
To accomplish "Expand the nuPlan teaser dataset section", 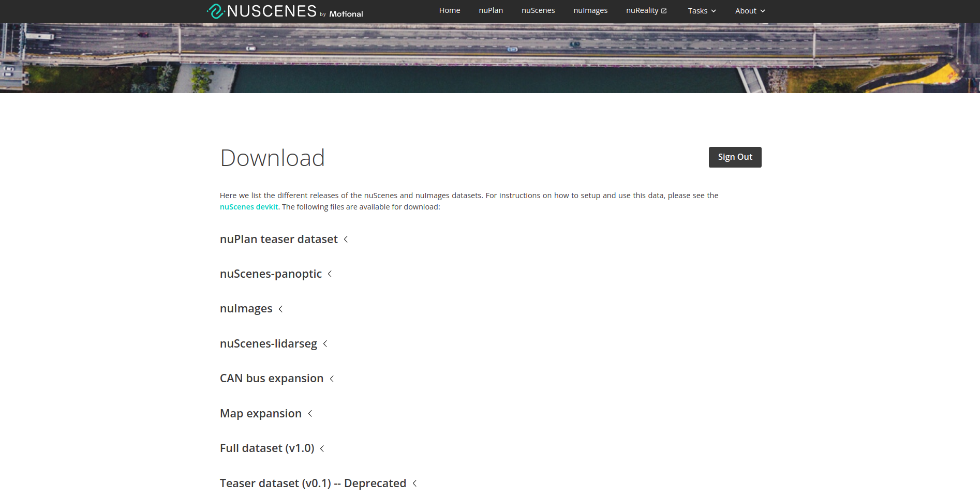I will coord(346,239).
